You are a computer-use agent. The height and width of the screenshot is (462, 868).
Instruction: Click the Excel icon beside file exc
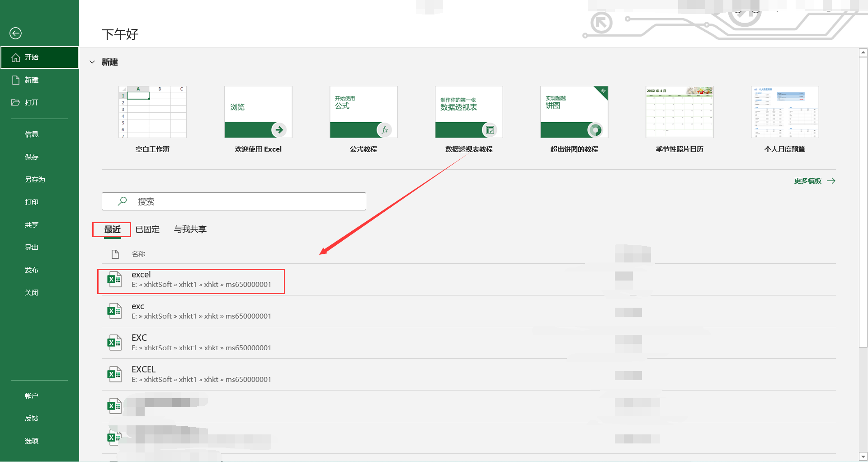tap(114, 311)
